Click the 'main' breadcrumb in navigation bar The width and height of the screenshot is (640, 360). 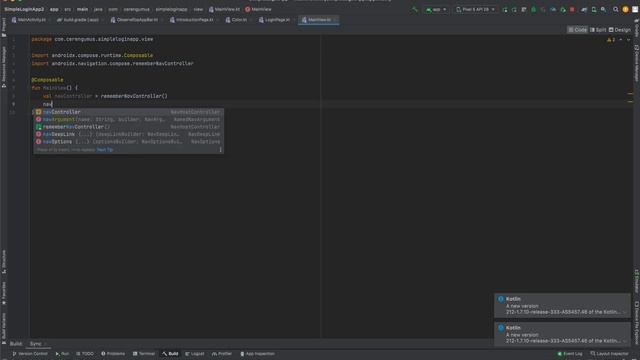click(82, 9)
